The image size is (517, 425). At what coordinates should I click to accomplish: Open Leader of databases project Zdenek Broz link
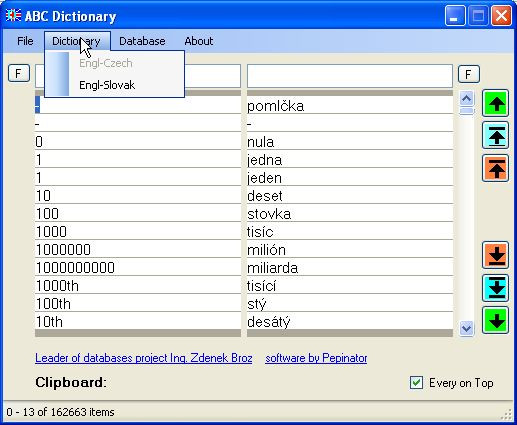coord(144,358)
